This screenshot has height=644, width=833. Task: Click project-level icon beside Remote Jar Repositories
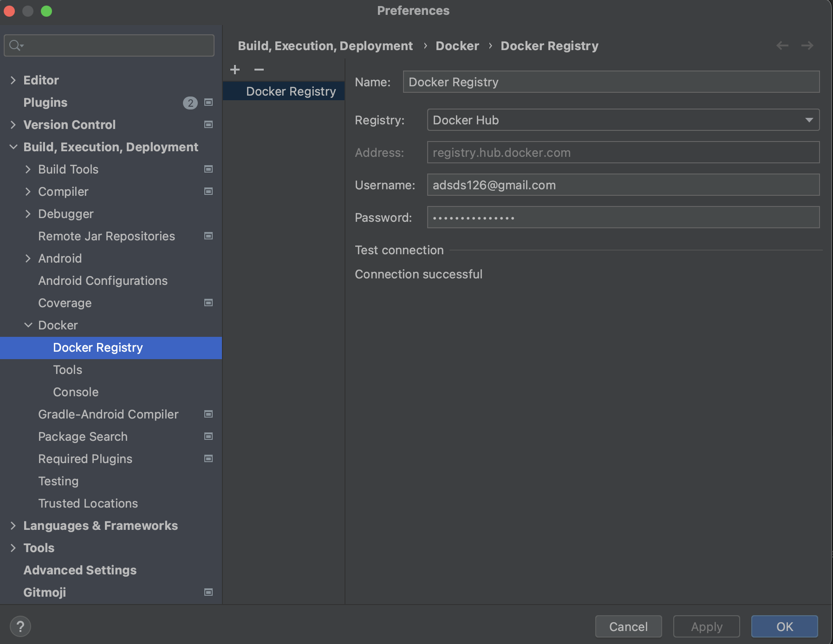click(208, 236)
